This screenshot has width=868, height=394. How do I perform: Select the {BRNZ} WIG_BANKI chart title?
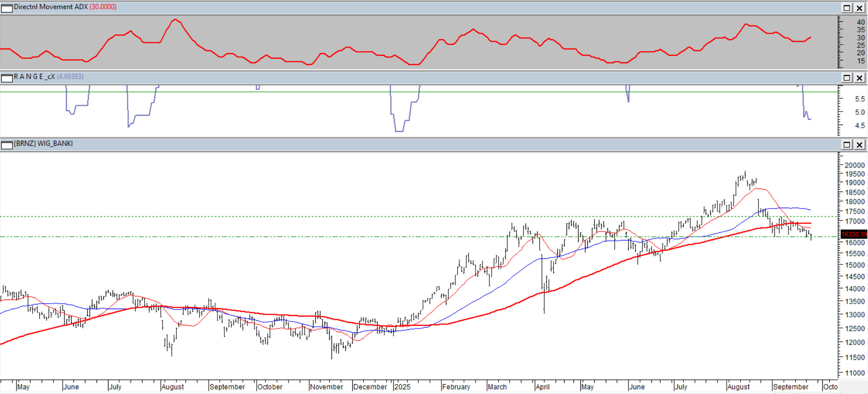[x=43, y=143]
